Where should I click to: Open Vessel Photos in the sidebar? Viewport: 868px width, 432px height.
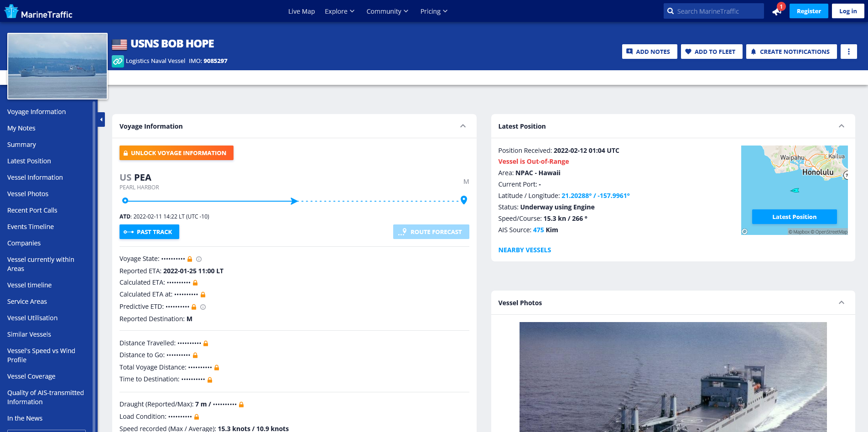[x=28, y=194]
